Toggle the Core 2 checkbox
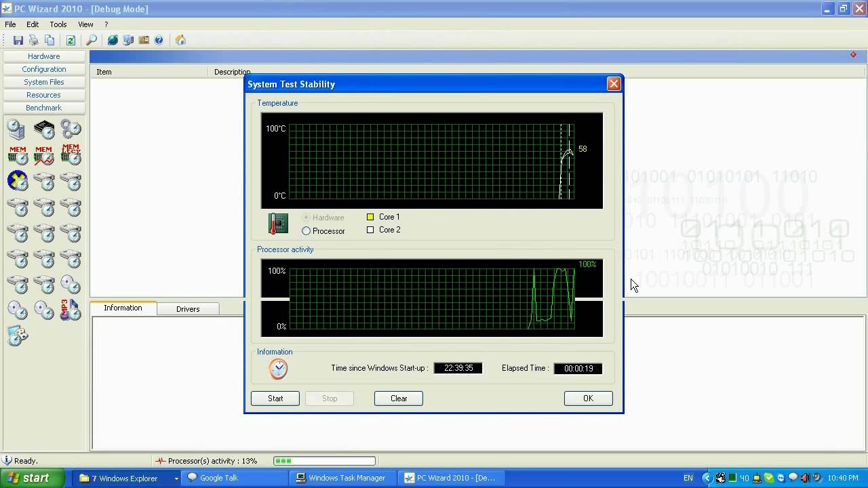 tap(370, 230)
